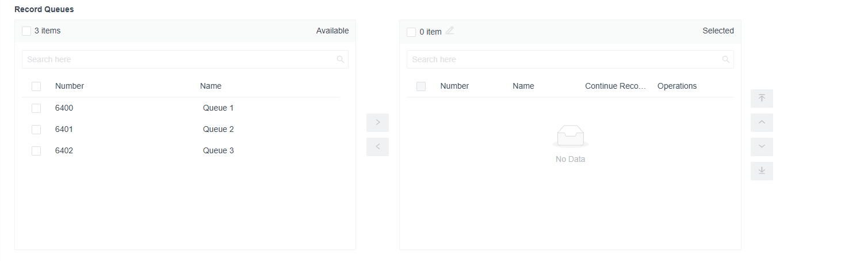Click the 3 items count text
868x261 pixels.
47,31
